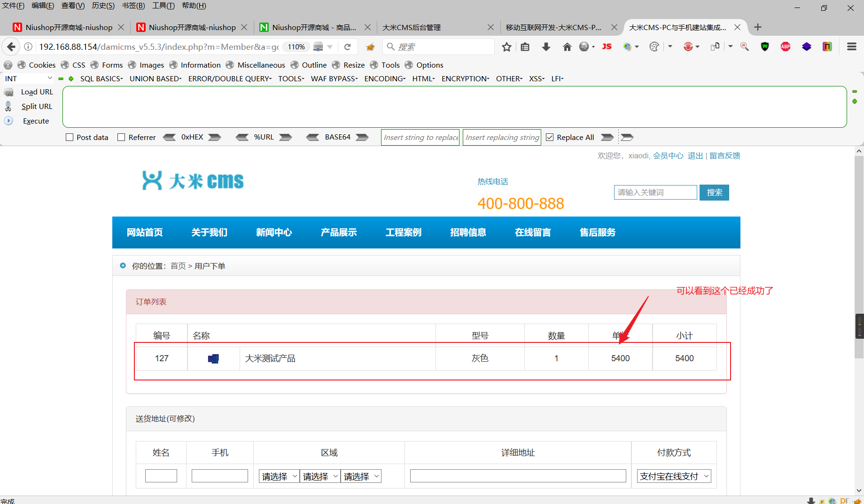Click the HackBar green plus icon beside INT
Viewport: 864px width, 504px height.
[71, 79]
